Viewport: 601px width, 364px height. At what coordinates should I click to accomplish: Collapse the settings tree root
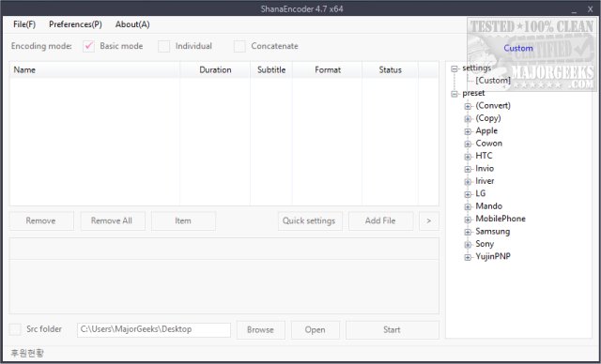coord(455,68)
